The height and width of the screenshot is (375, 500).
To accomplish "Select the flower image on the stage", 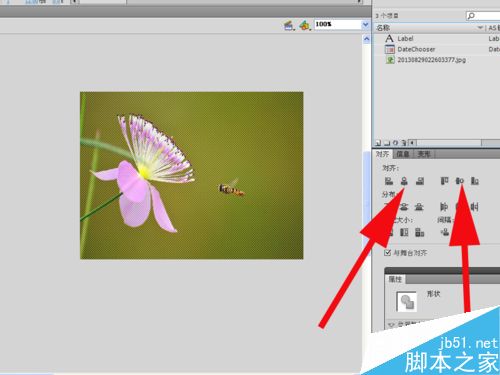I will 192,175.
